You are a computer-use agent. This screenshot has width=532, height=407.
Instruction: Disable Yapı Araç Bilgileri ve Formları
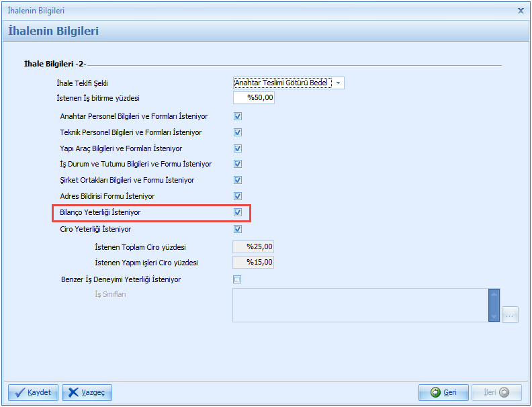click(238, 148)
